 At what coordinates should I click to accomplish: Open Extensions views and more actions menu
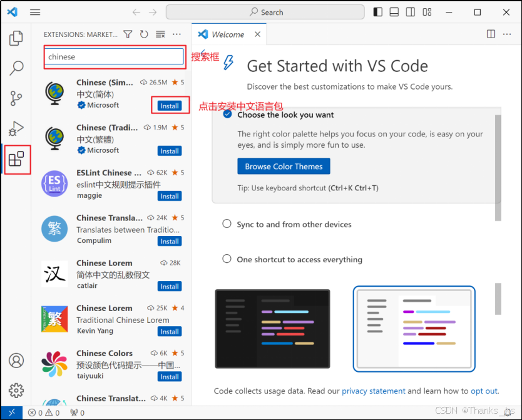177,34
